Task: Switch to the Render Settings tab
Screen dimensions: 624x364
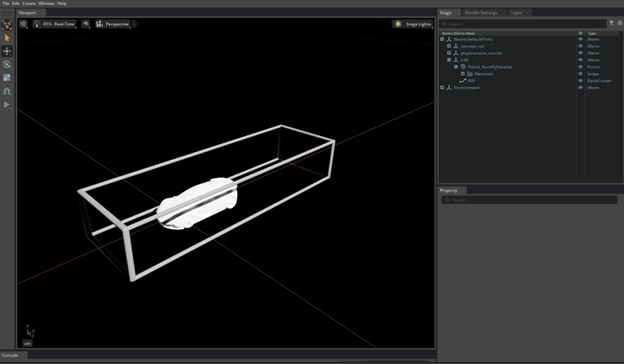Action: tap(481, 13)
